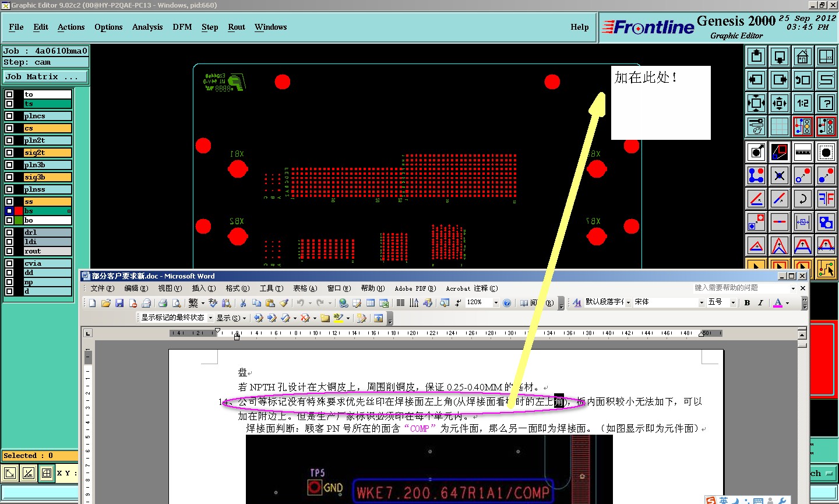
Task: Toggle the checkbox for layer 'ss'
Action: click(x=9, y=202)
